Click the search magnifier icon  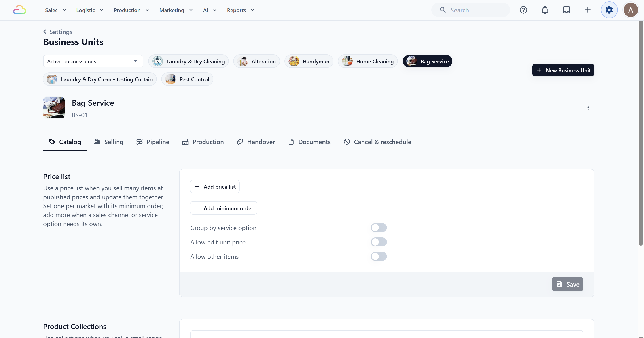click(443, 10)
